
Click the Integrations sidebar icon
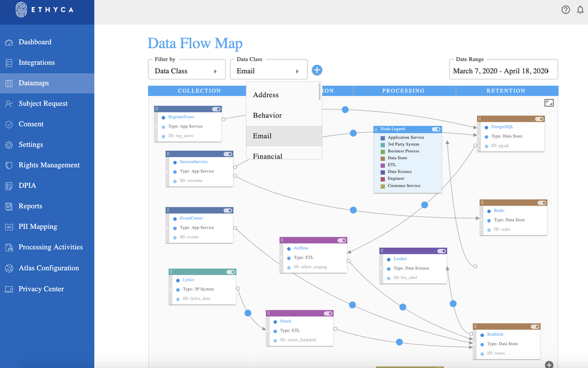point(9,63)
